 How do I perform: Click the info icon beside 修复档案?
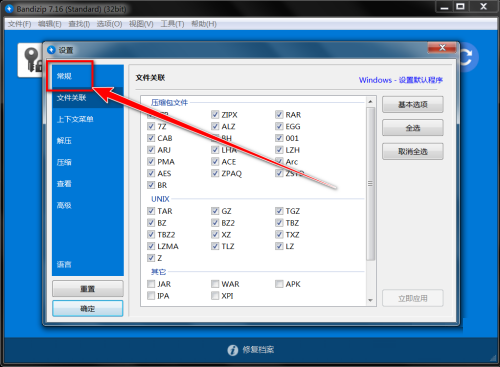(x=233, y=350)
